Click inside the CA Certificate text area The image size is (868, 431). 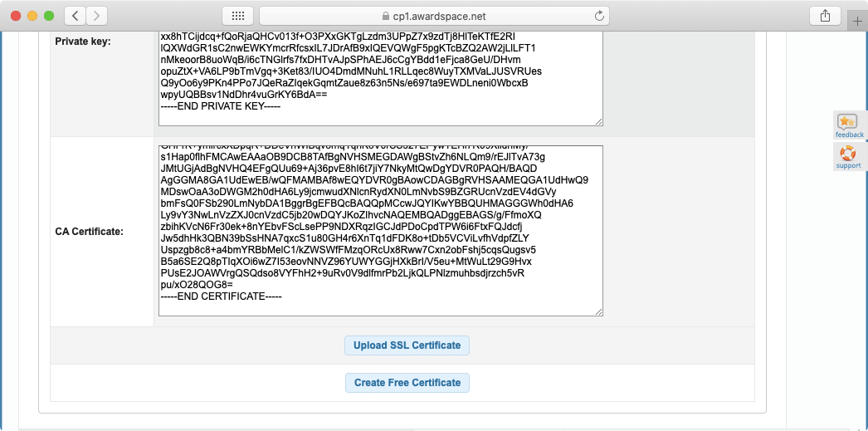380,230
